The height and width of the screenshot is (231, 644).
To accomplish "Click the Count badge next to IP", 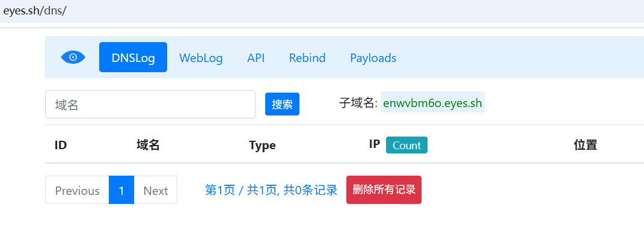I will (x=406, y=145).
